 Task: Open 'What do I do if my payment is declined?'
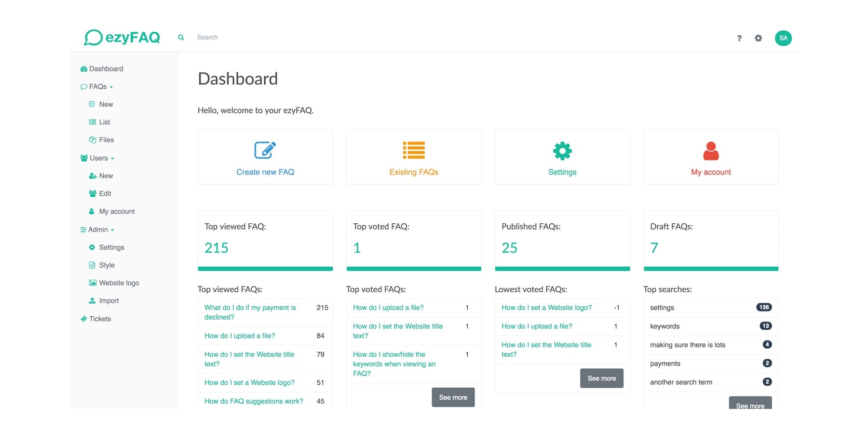tap(250, 312)
